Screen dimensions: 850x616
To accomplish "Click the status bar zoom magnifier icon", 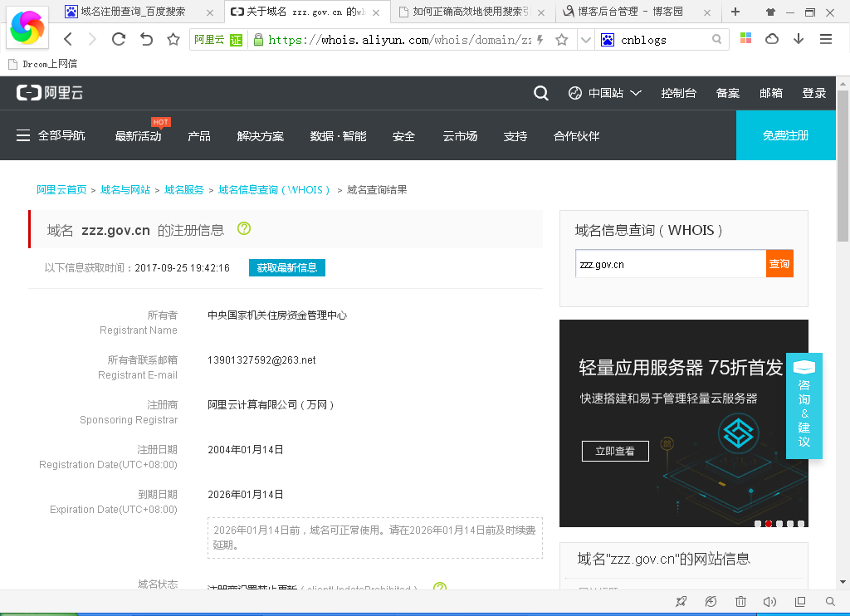I will [x=830, y=601].
